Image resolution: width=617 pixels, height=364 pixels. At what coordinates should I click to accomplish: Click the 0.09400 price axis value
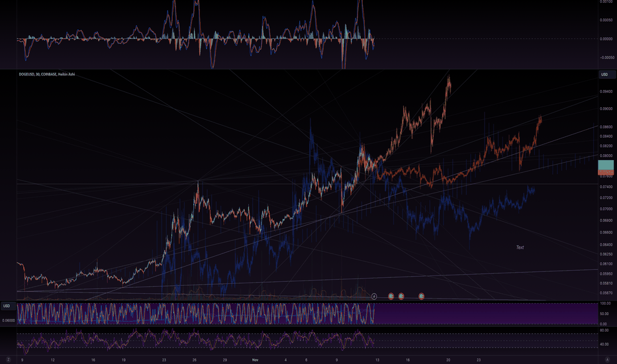pos(606,91)
